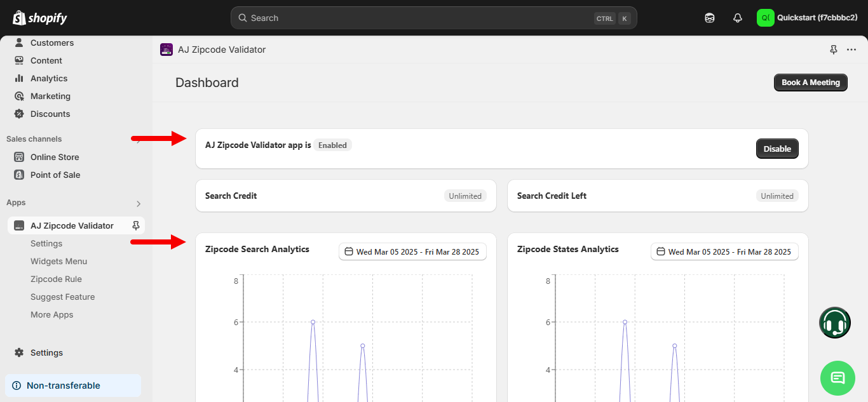Click the Book A Meeting button

(810, 83)
